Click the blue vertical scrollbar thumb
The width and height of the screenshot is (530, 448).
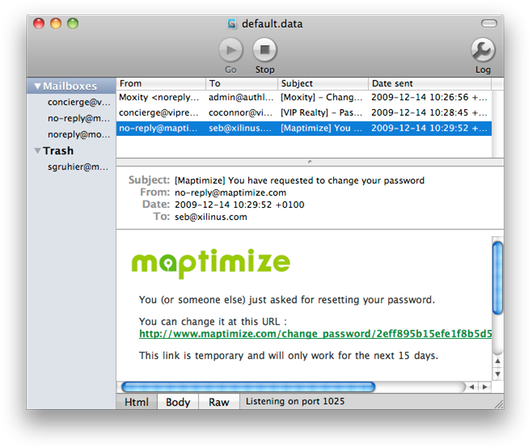pos(498,278)
